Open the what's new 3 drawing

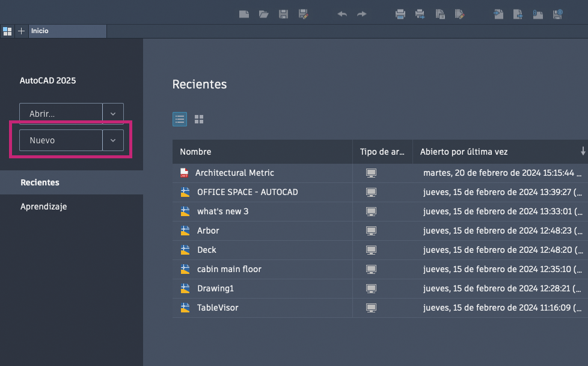(222, 211)
